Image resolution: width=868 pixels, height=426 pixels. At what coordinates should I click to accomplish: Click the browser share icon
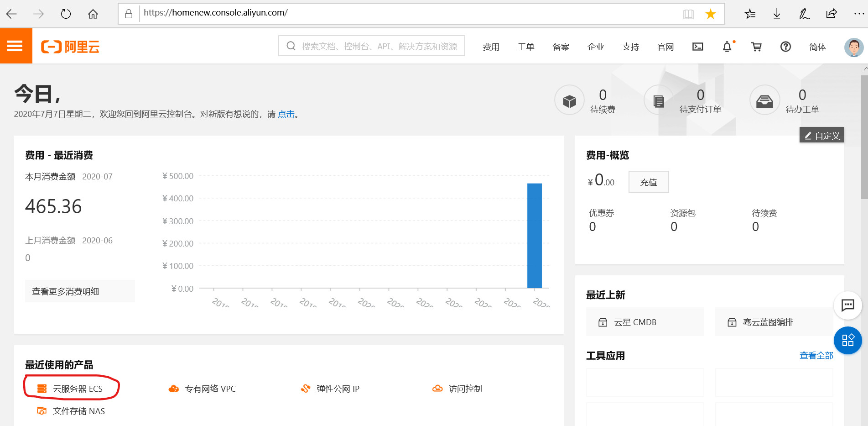point(832,14)
